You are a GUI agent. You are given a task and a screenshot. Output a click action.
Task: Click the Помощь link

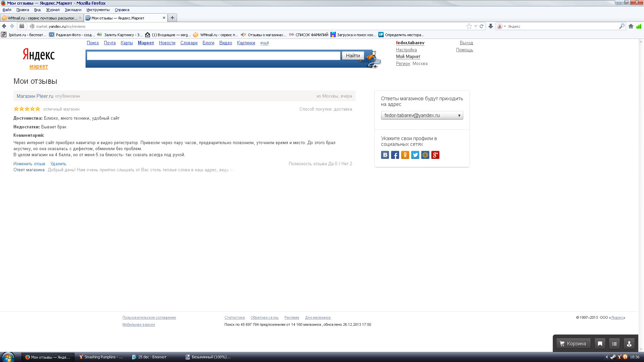(465, 50)
